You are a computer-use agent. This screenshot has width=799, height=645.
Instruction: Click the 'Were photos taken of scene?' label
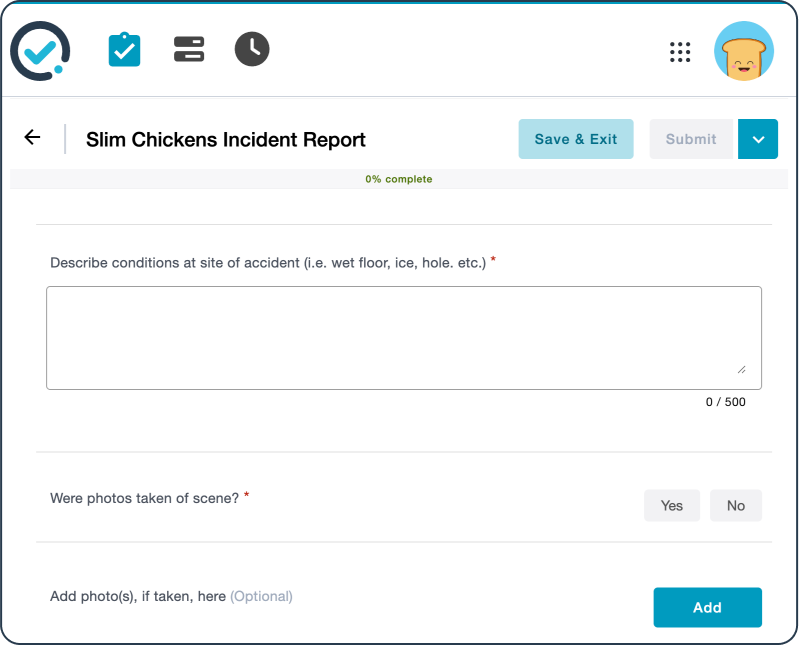[144, 497]
